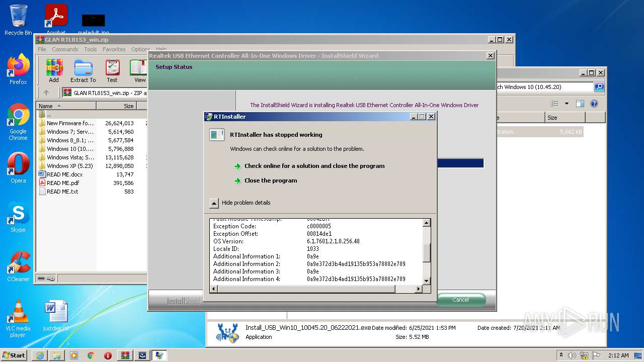Select parent folder '..' entry
This screenshot has height=362, width=644.
click(45, 115)
